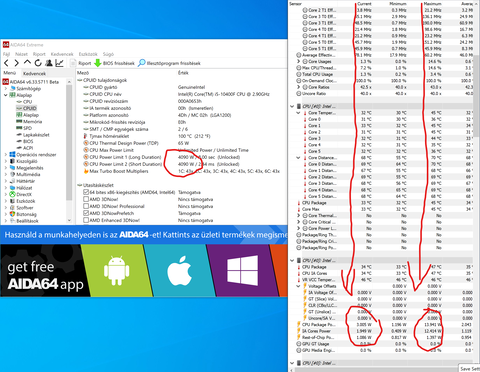Go back with AIDA64 back arrow
The width and height of the screenshot is (480, 372).
coord(6,63)
